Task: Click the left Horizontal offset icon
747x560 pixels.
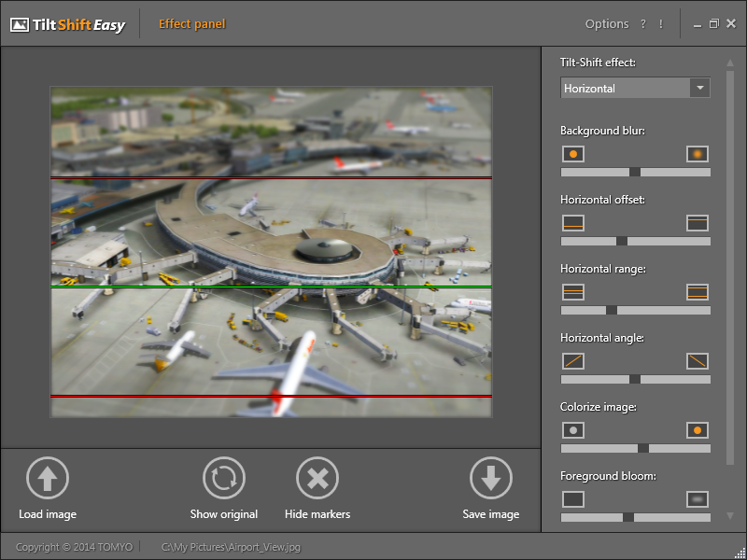Action: pyautogui.click(x=573, y=222)
